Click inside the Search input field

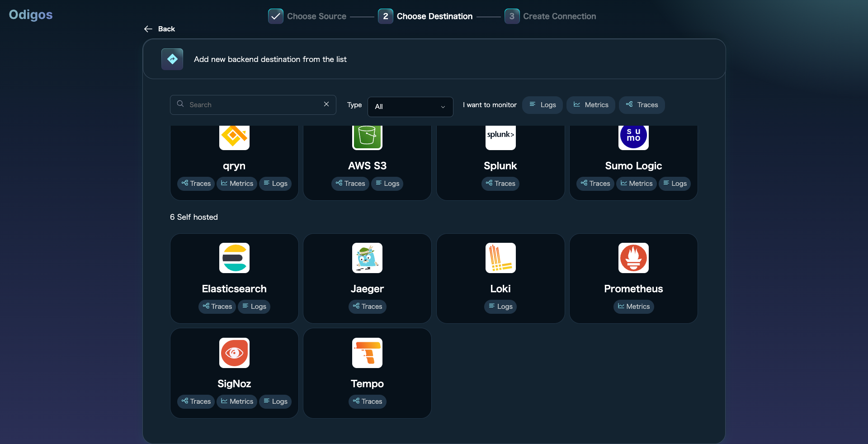point(253,105)
